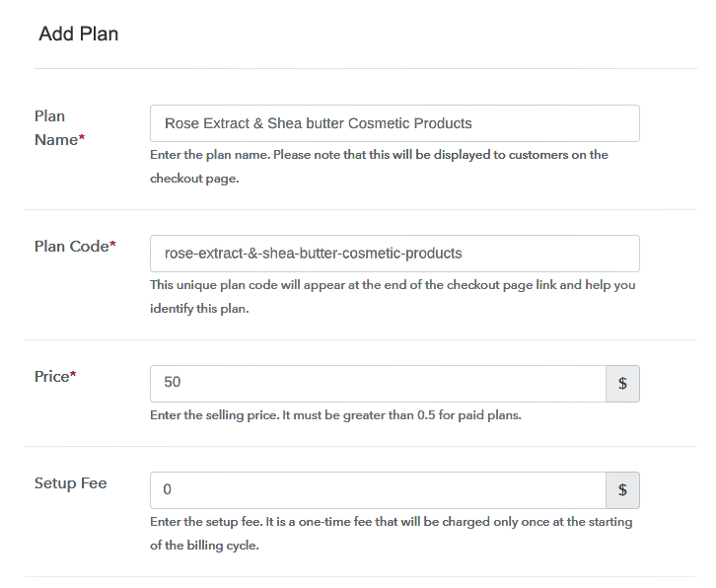
Task: Click the selling price hint text
Action: 335,415
